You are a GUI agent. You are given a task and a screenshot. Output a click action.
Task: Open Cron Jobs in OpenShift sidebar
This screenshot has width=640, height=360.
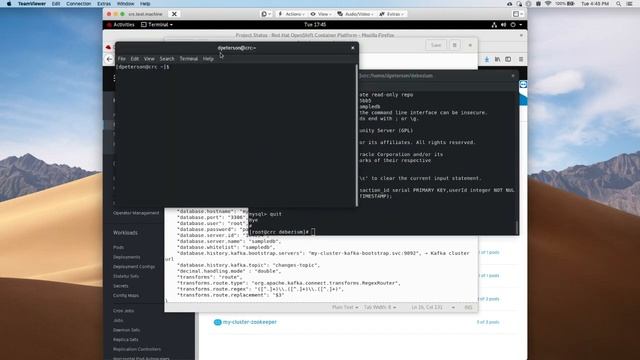[123, 311]
